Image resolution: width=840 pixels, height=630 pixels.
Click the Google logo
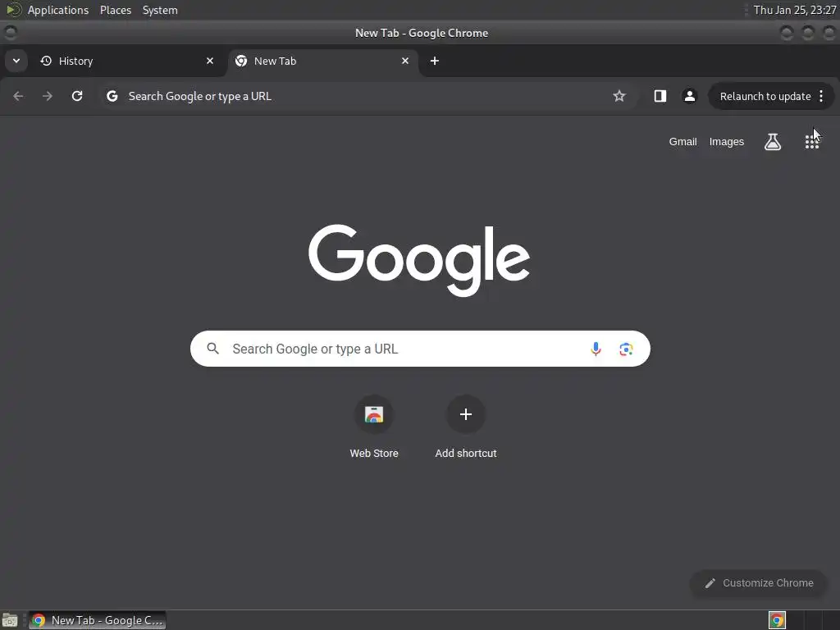pos(419,260)
